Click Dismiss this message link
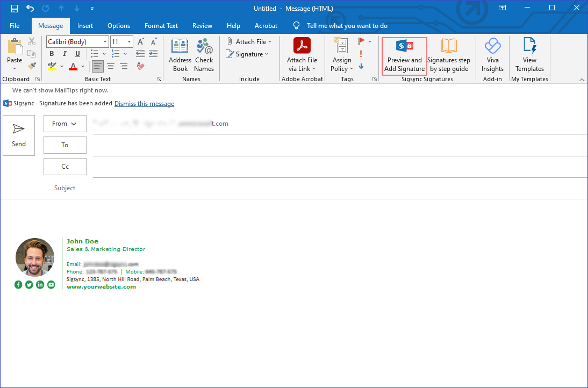 144,104
